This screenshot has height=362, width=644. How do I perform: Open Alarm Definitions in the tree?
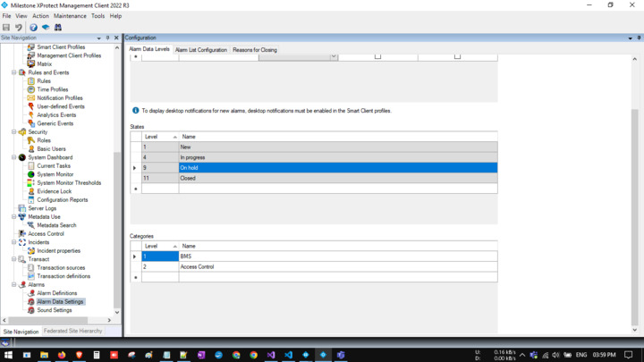56,293
